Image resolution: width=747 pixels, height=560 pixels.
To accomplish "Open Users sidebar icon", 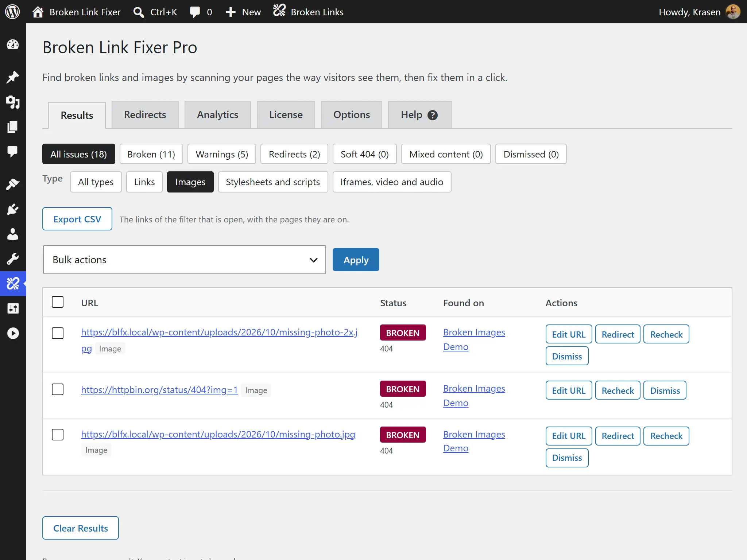I will (x=13, y=234).
